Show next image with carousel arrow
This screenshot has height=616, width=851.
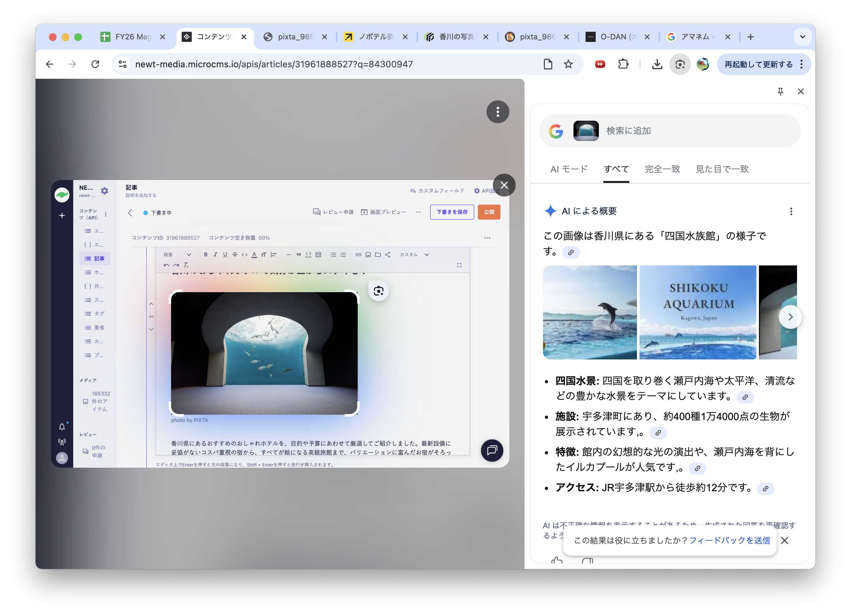click(x=790, y=317)
